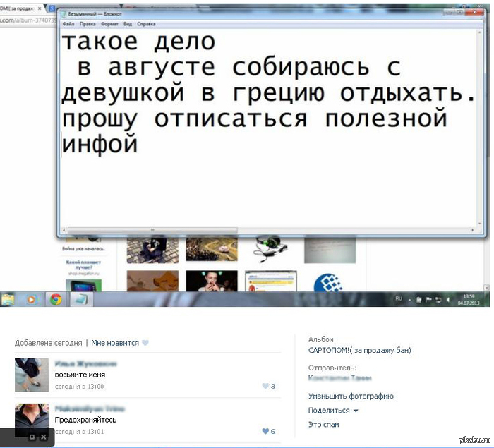Click the heart next to Мне нравится
Screen dimensions: 494x448
click(x=145, y=343)
